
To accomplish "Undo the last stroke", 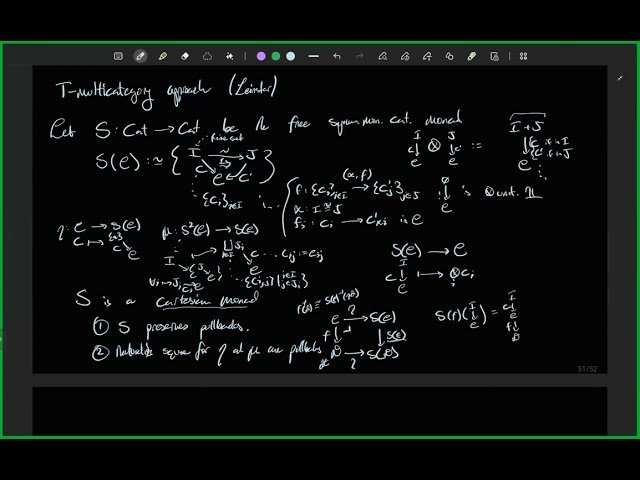I will [x=338, y=56].
